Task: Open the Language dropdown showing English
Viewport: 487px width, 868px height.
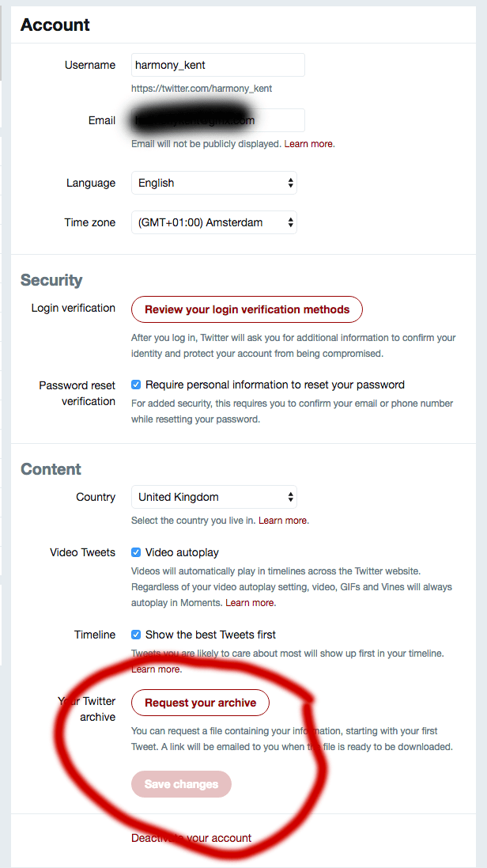Action: 213,183
